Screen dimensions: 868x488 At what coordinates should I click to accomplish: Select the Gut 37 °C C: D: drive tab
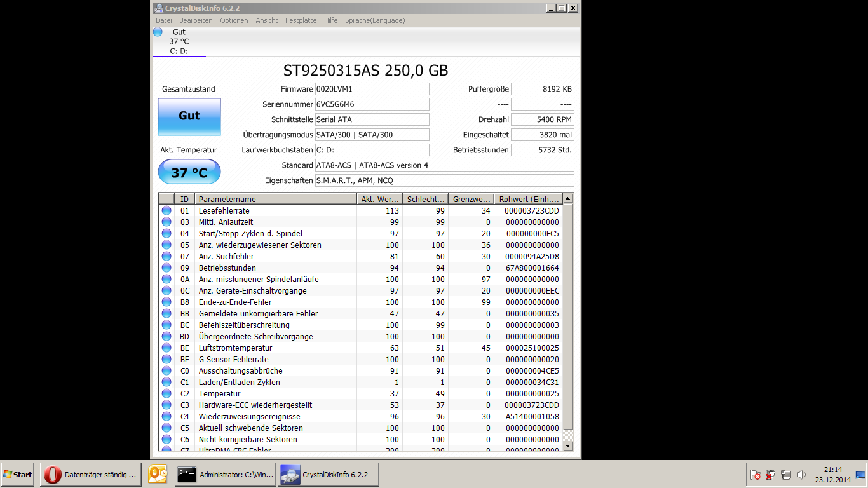pyautogui.click(x=179, y=41)
